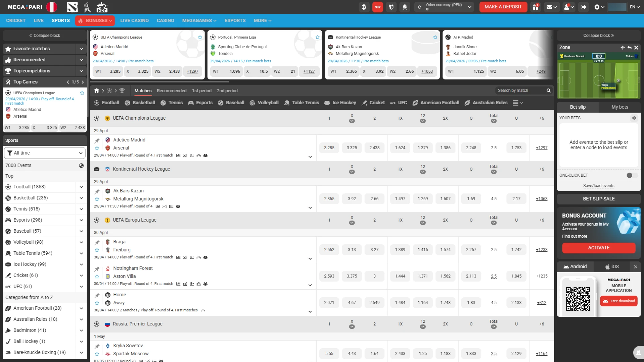This screenshot has width=644, height=362.
Task: Go to LIVE CASINO menu
Action: [134, 21]
